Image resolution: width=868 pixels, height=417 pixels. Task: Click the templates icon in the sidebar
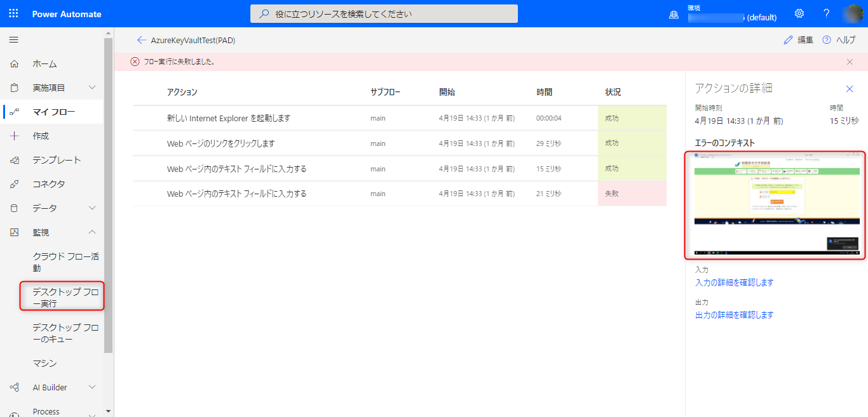[x=14, y=160]
